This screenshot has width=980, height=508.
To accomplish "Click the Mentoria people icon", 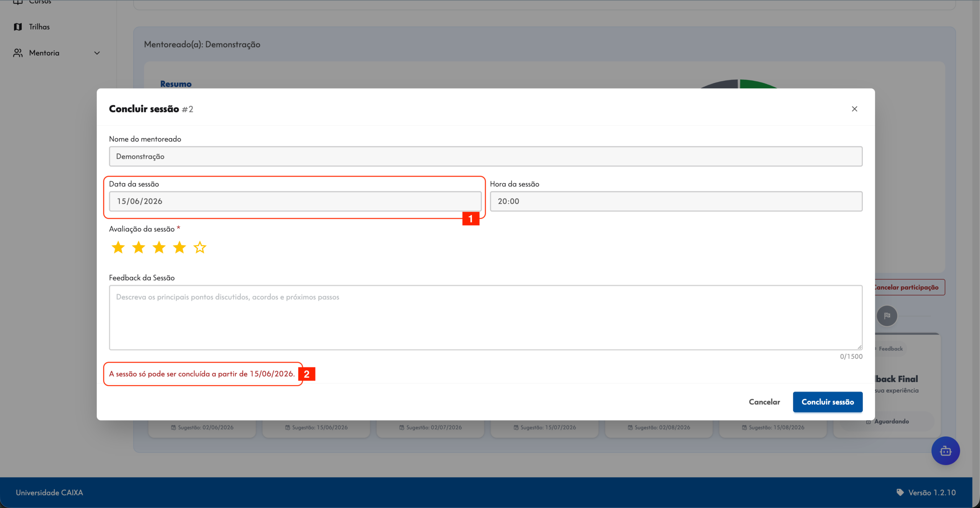I will coord(18,53).
